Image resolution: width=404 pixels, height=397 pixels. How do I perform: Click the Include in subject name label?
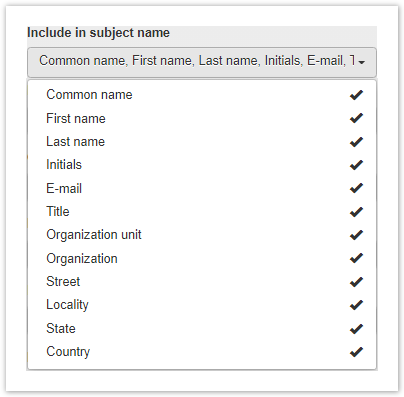click(98, 33)
